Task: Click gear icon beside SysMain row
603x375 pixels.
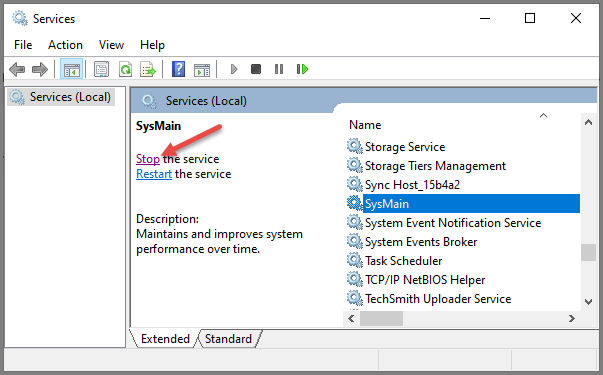Action: point(355,203)
